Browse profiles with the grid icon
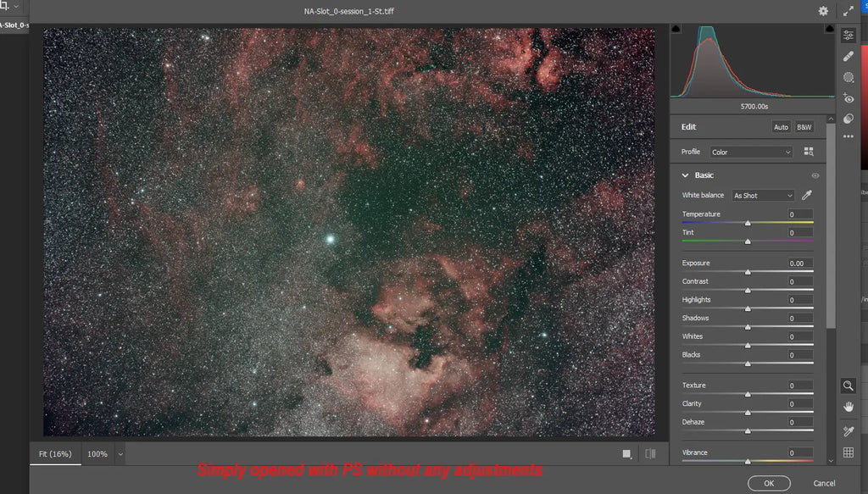 (809, 153)
